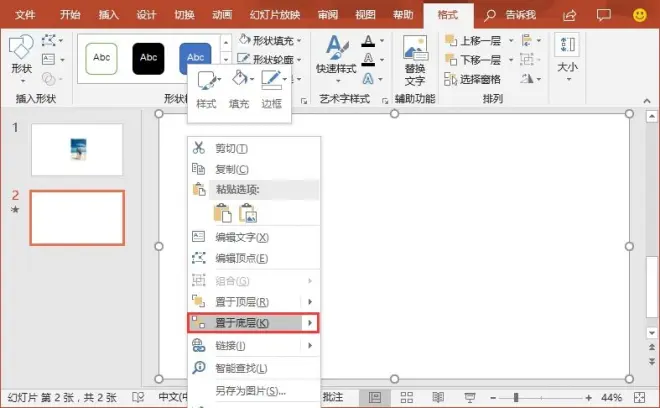This screenshot has width=660, height=408.
Task: Select slide 1 thumbnail
Action: point(77,149)
